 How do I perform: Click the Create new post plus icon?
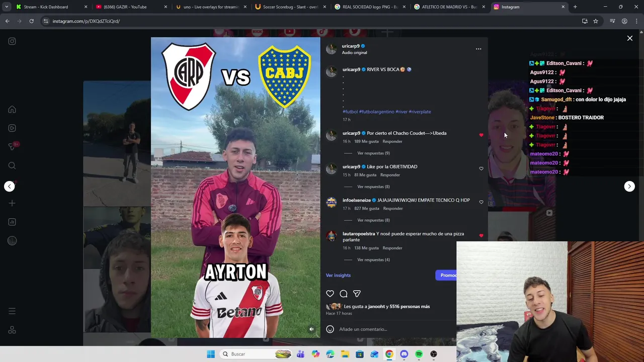12,203
